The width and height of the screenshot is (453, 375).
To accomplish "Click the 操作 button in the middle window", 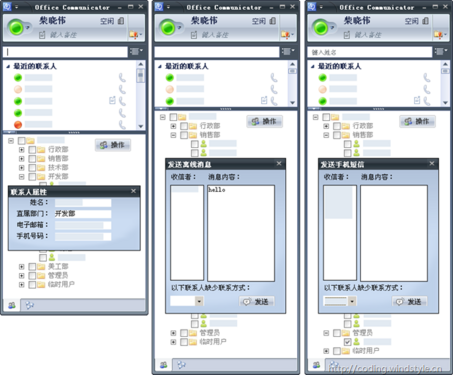I will click(x=265, y=121).
